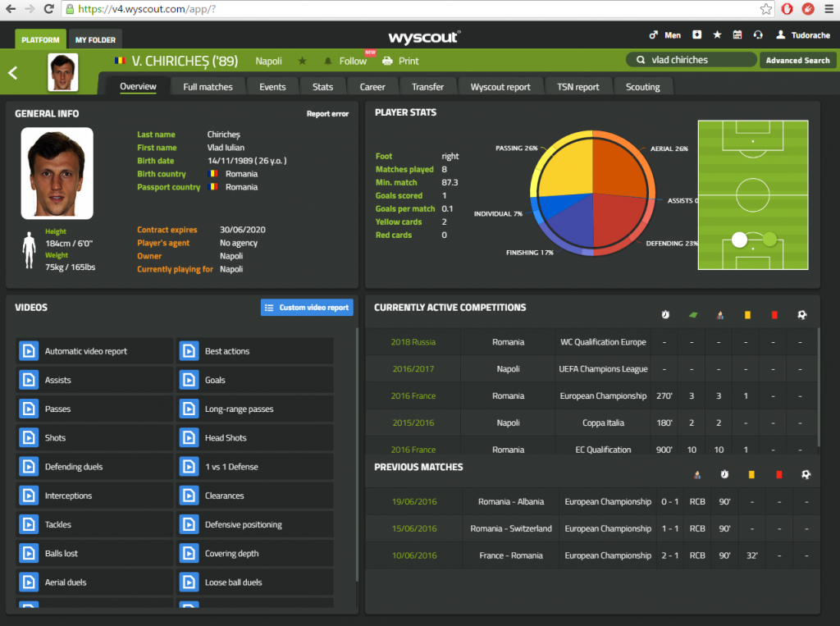Click the white star favorites icon in top bar
The image size is (840, 626).
[x=717, y=35]
